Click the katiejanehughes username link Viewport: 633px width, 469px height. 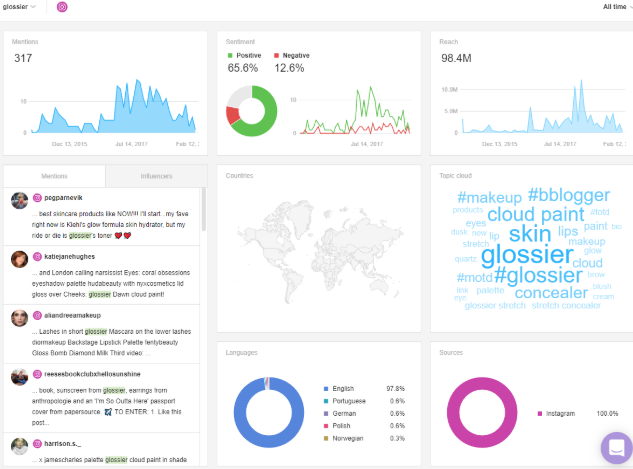coord(69,257)
